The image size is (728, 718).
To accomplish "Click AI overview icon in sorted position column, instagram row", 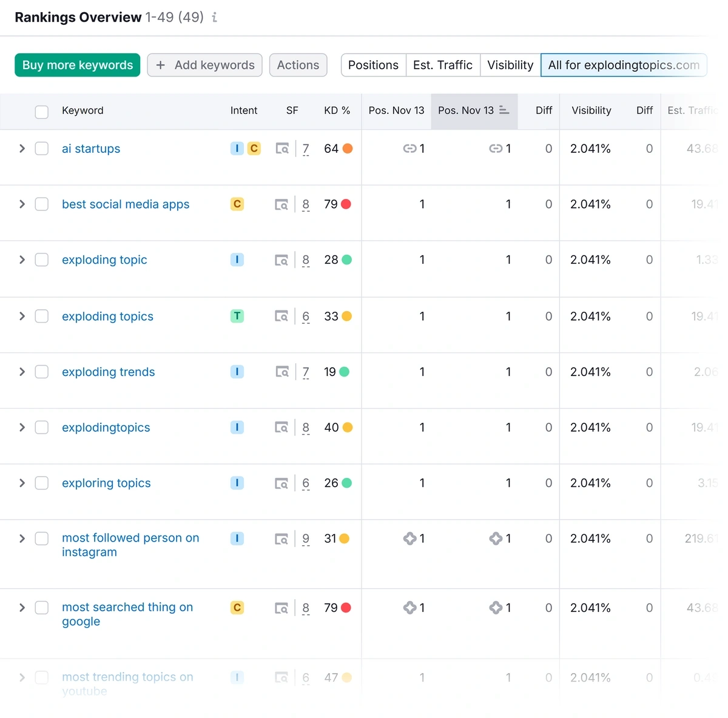I will (496, 538).
